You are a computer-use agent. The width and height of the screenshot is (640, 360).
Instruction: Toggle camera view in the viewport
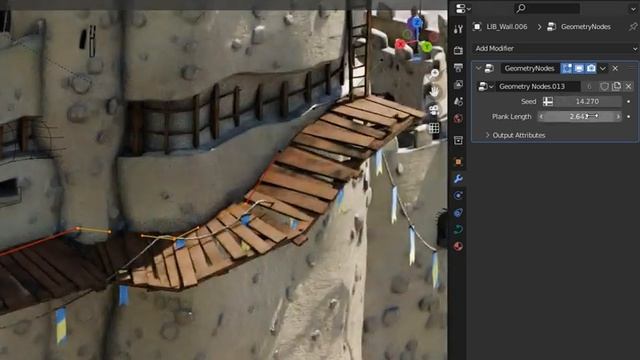coord(434,109)
